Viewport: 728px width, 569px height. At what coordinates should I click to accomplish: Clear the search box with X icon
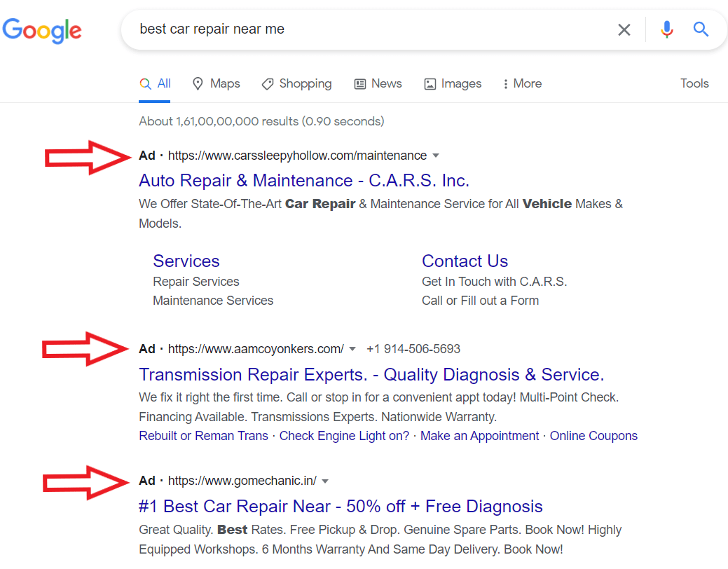[624, 29]
